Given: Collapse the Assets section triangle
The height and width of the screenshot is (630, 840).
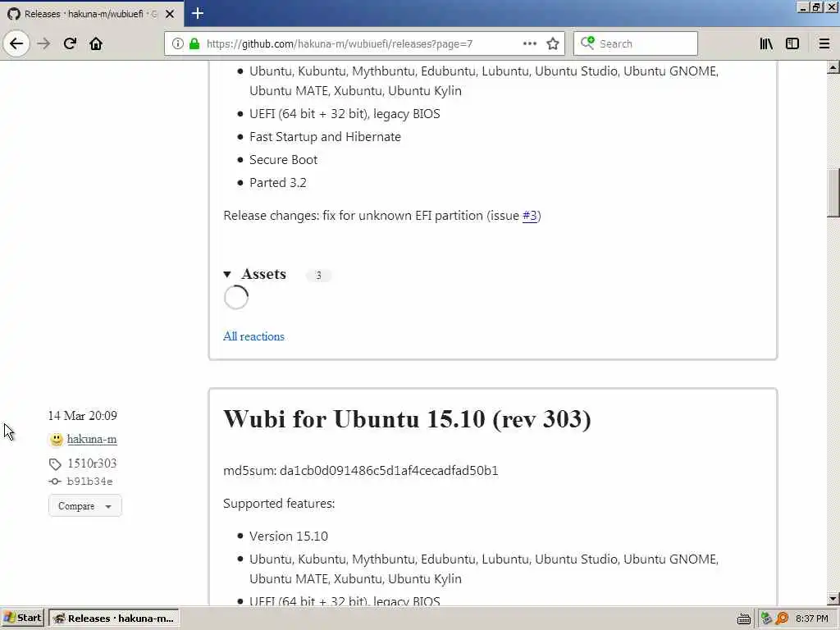Looking at the screenshot, I should click(x=227, y=274).
